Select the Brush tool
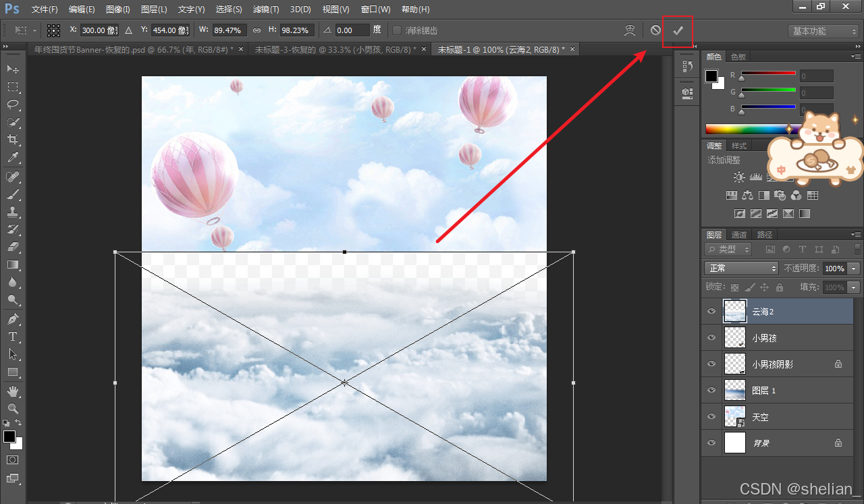The image size is (864, 504). [x=13, y=194]
